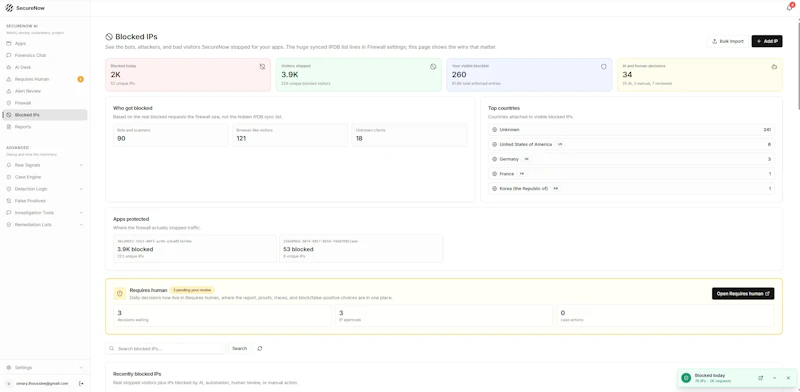Click the Forensics Chat speech-bubble icon
Viewport: 800px width, 392px height.
tap(9, 55)
